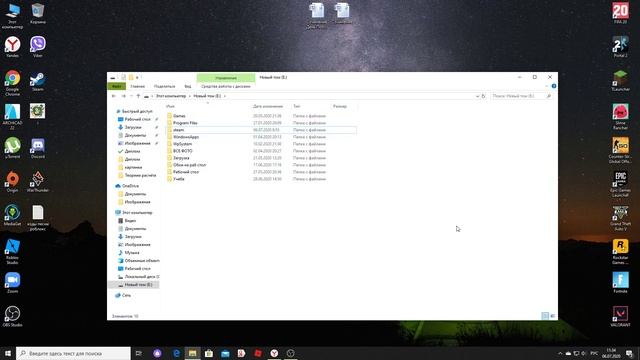Screen dimensions: 640x360
Task: Expand the address bar history dropdown
Action: point(477,96)
